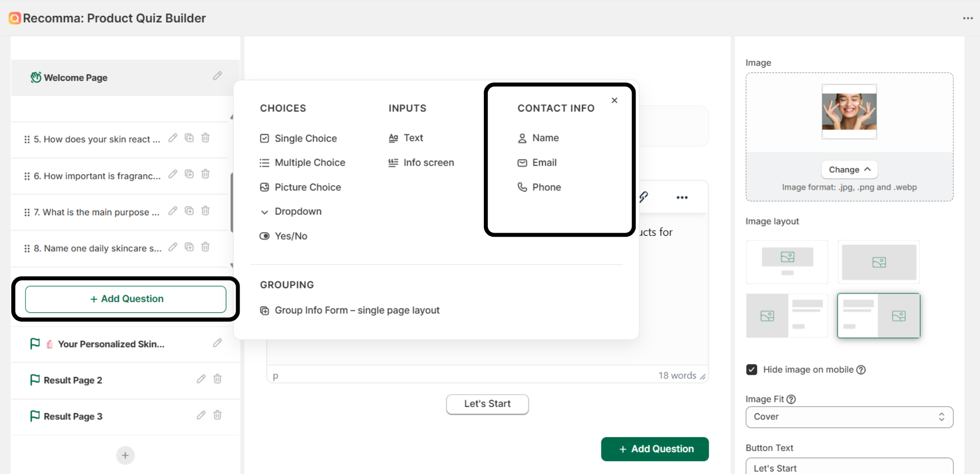Close the question type popup
The height and width of the screenshot is (474, 980).
click(614, 100)
